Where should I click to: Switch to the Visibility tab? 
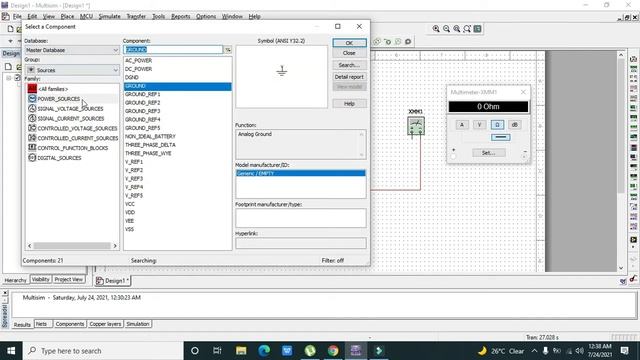40,279
